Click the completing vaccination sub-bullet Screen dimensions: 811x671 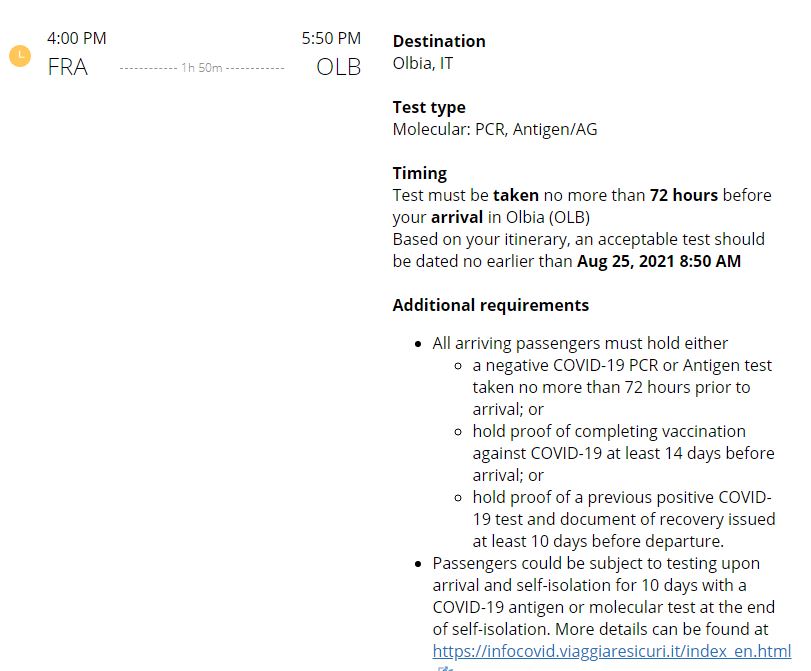(624, 453)
